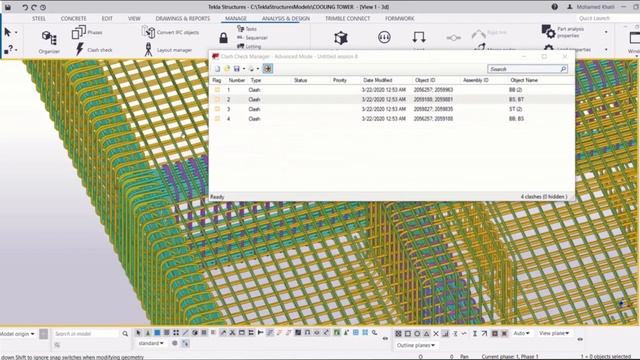Click the downward arrows load ribbon icon
Viewport: 640px width, 360px height.
click(x=419, y=37)
